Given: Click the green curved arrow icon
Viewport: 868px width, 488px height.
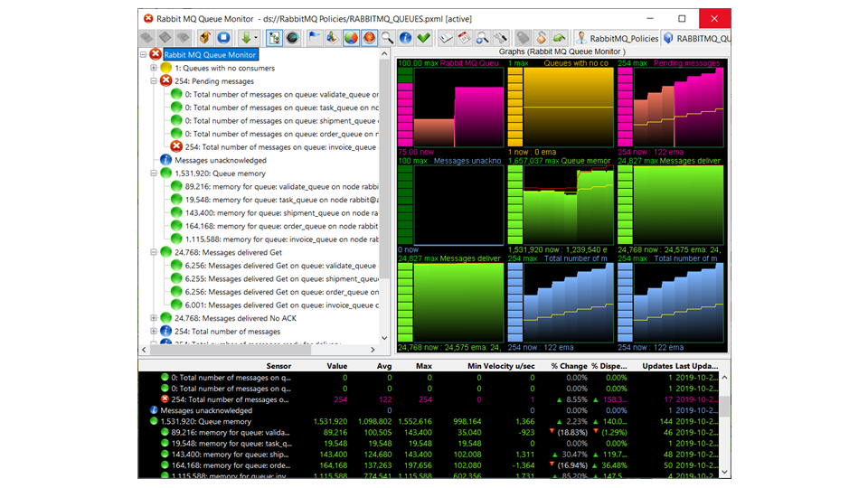Looking at the screenshot, I should [559, 38].
